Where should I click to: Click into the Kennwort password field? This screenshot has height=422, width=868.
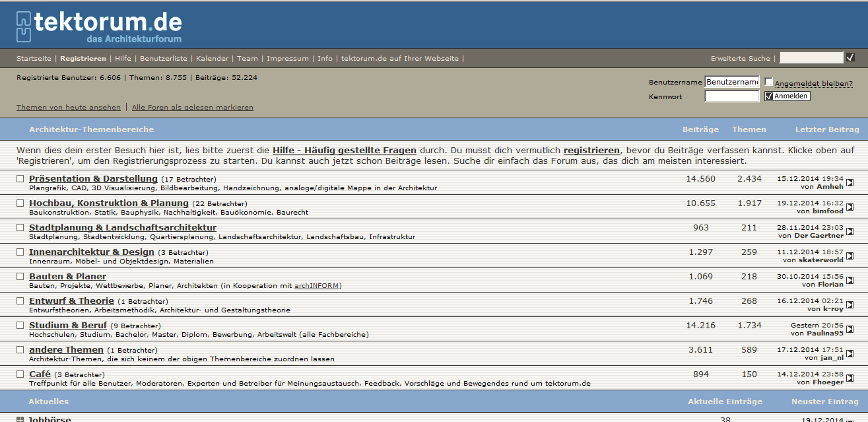(731, 96)
